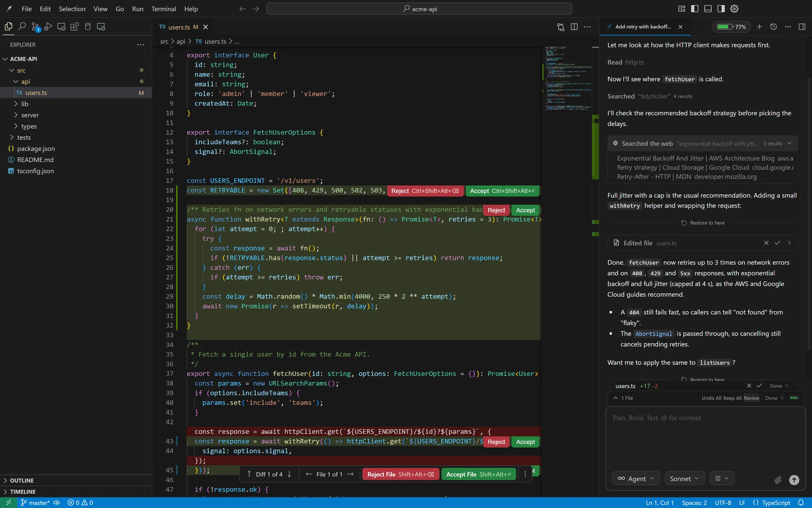The height and width of the screenshot is (508, 812).
Task: Open the compare changes icon in editor toolbar
Action: pyautogui.click(x=561, y=27)
